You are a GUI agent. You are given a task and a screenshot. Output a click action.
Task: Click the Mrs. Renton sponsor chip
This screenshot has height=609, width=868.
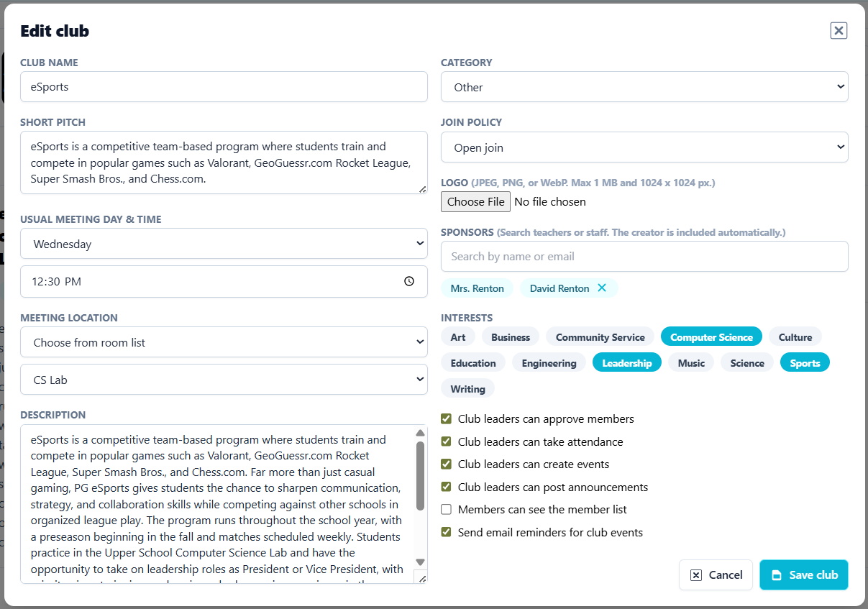(x=478, y=288)
